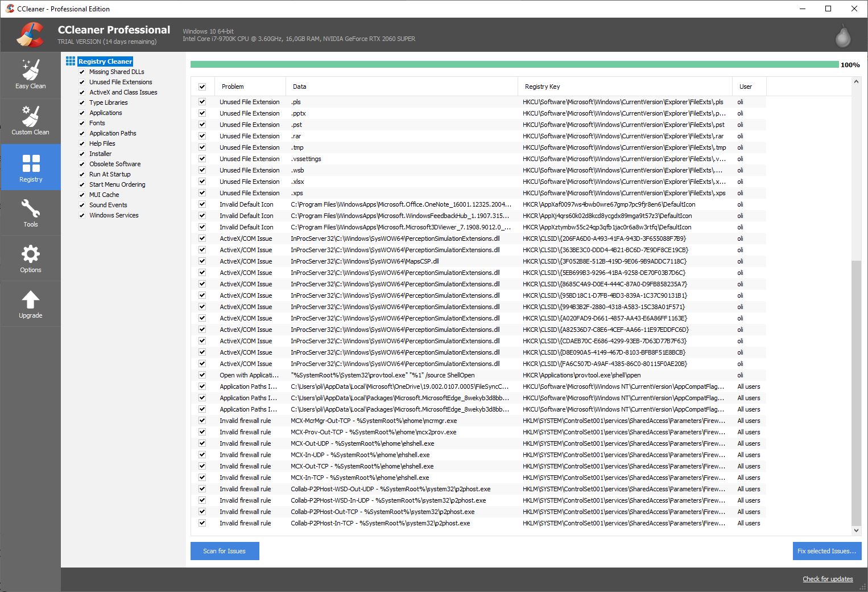Uncheck the MCX-McrMgr-Out-TCP firewall rule row
The width and height of the screenshot is (868, 592).
(202, 421)
